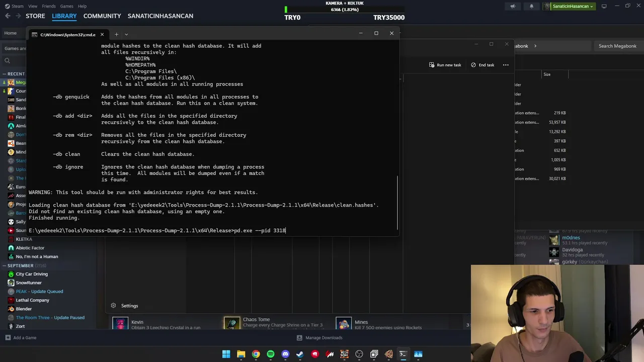644x362 pixels.
Task: Select No, I'm not a Human
Action: coord(37,256)
